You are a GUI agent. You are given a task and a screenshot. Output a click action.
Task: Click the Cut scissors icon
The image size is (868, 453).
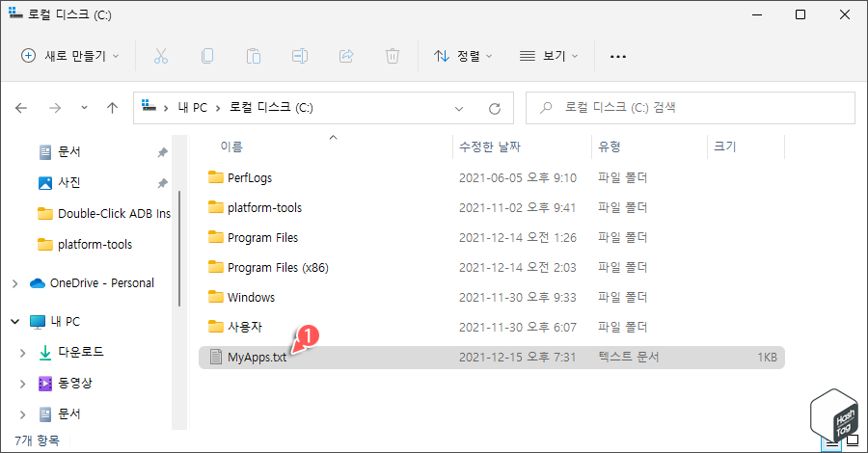coord(160,56)
